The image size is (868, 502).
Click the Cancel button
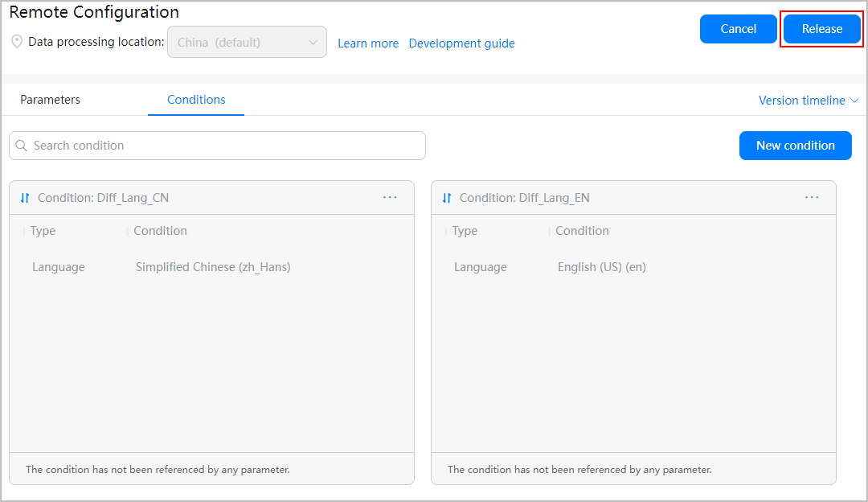point(738,29)
